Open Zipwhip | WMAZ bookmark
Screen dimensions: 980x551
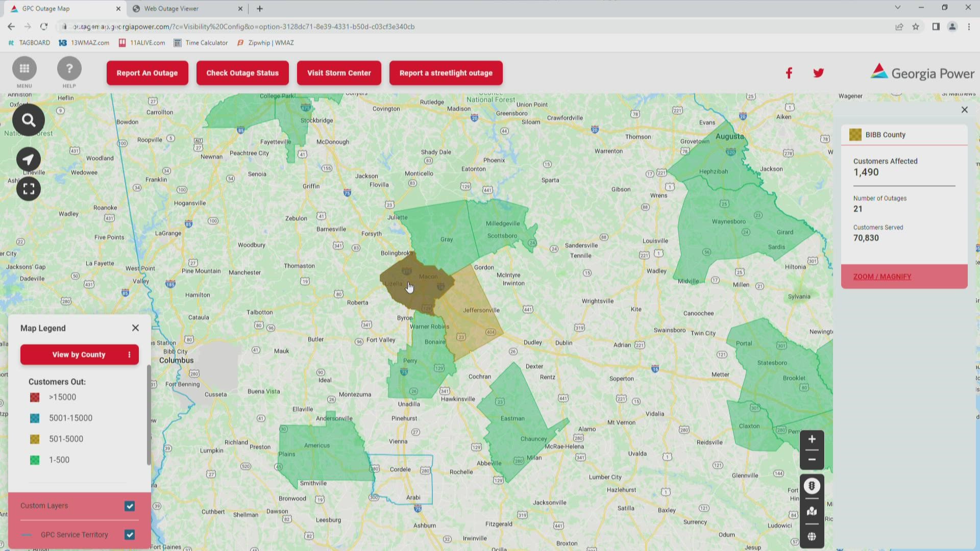pyautogui.click(x=265, y=43)
